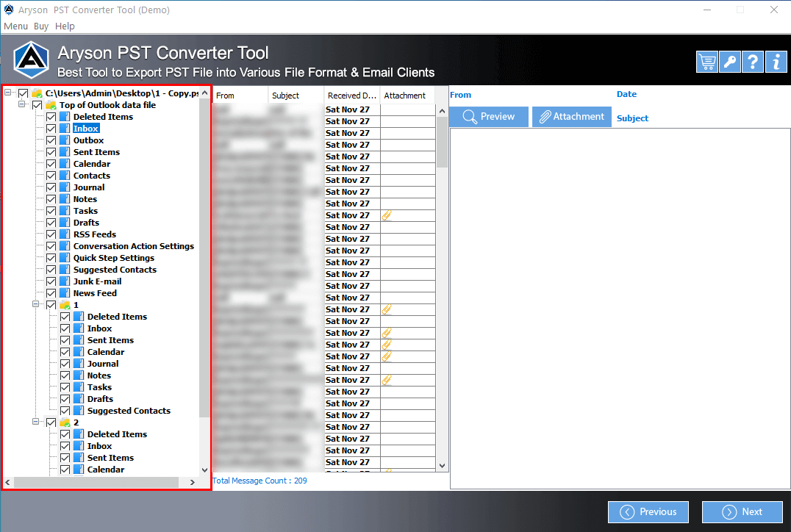Open the key activation icon
This screenshot has height=532, width=791.
coord(730,62)
